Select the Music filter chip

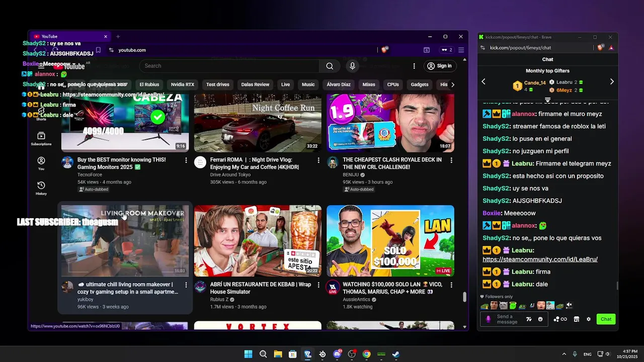(x=308, y=84)
